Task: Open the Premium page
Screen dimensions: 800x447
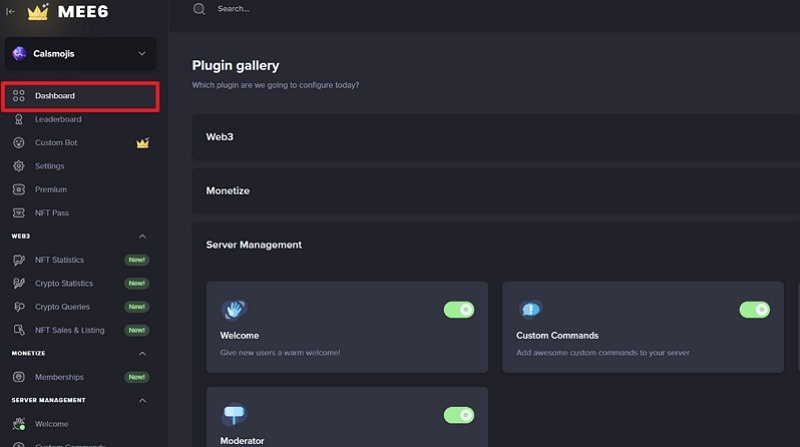Action: coord(51,189)
